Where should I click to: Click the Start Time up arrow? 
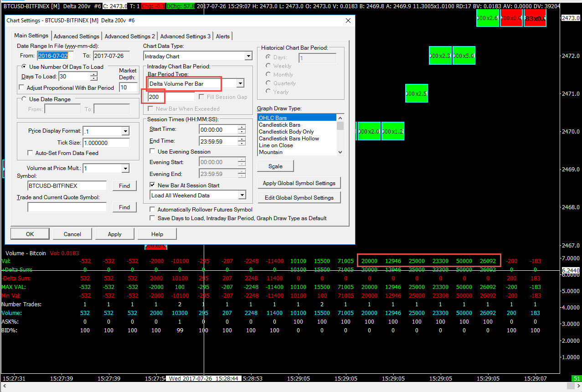point(242,127)
